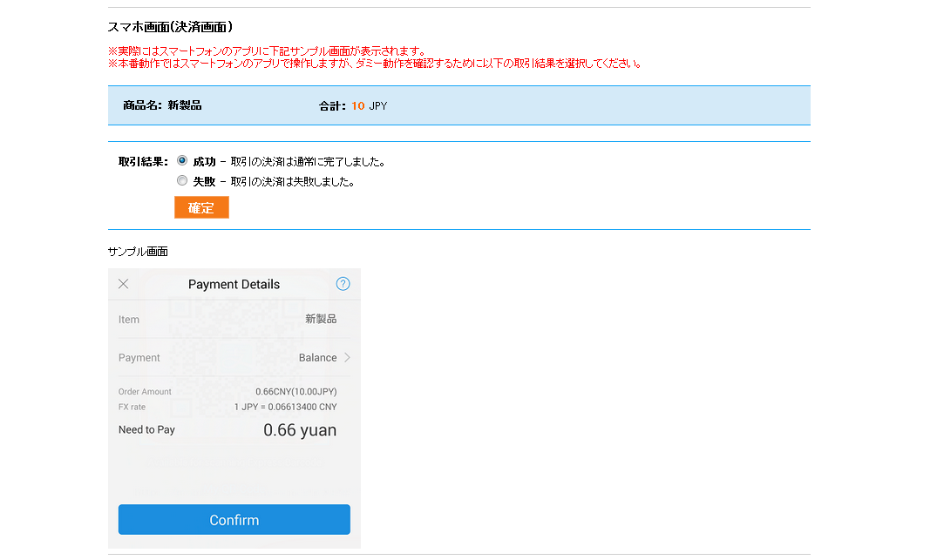The height and width of the screenshot is (560, 944).
Task: Click the Order Amount label
Action: pos(145,392)
